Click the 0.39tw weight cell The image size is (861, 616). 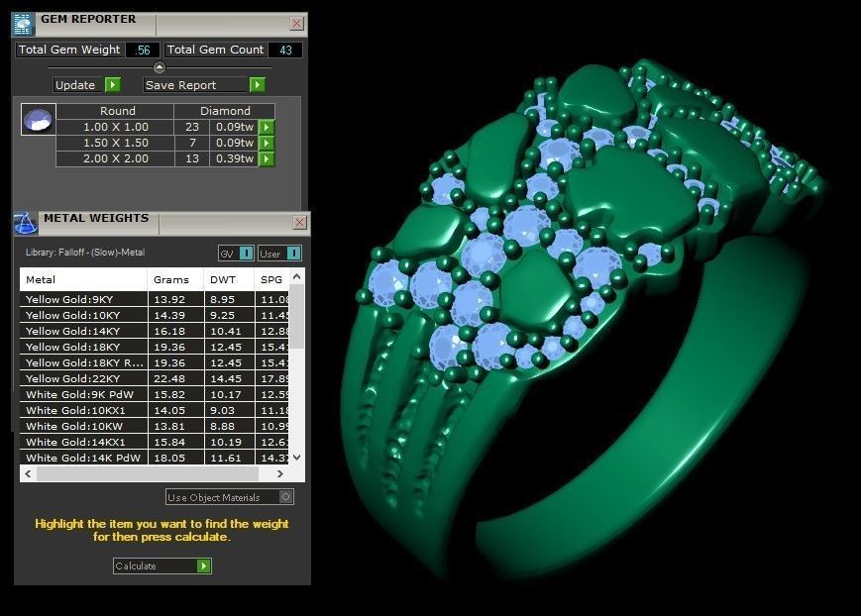coord(235,158)
